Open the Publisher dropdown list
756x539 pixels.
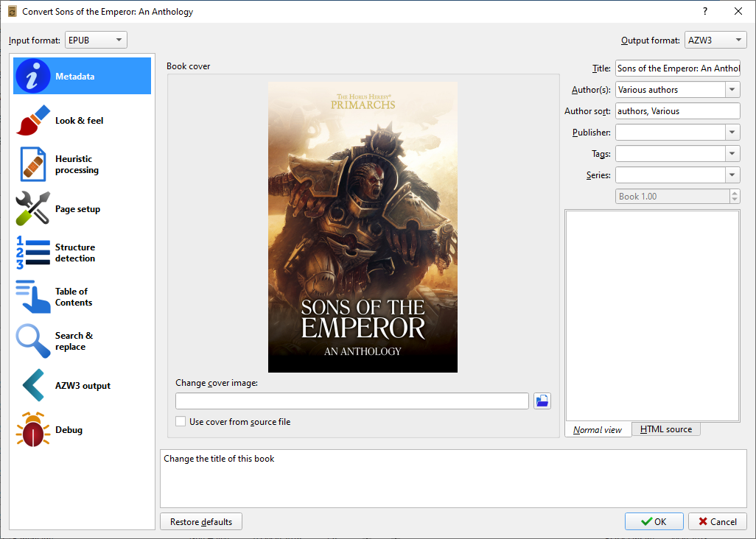732,133
